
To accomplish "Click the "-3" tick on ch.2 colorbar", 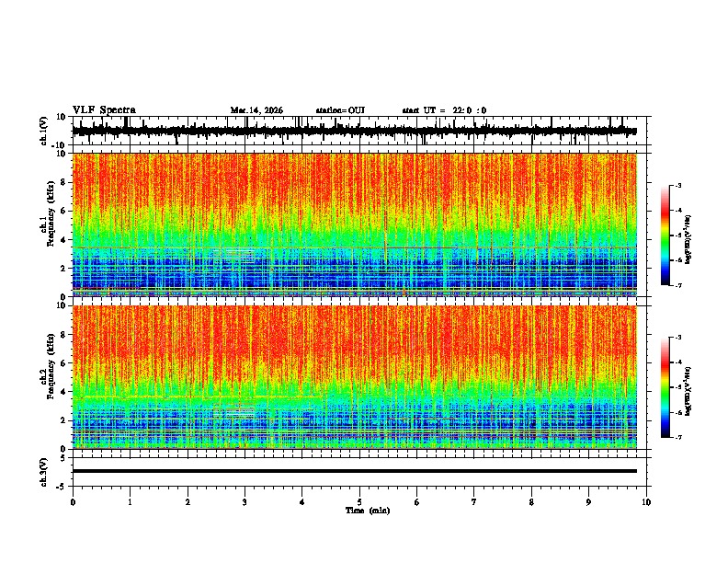I will click(x=677, y=338).
